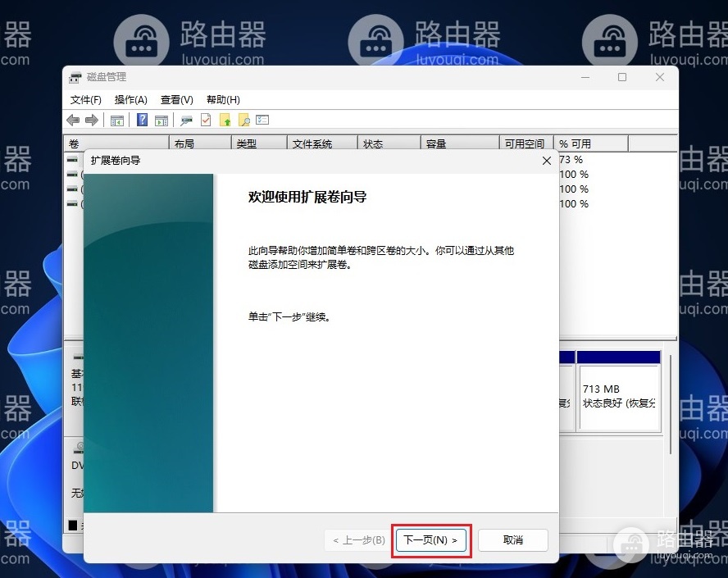Select the 713 MB recovery partition block
728x578 pixels.
618,391
